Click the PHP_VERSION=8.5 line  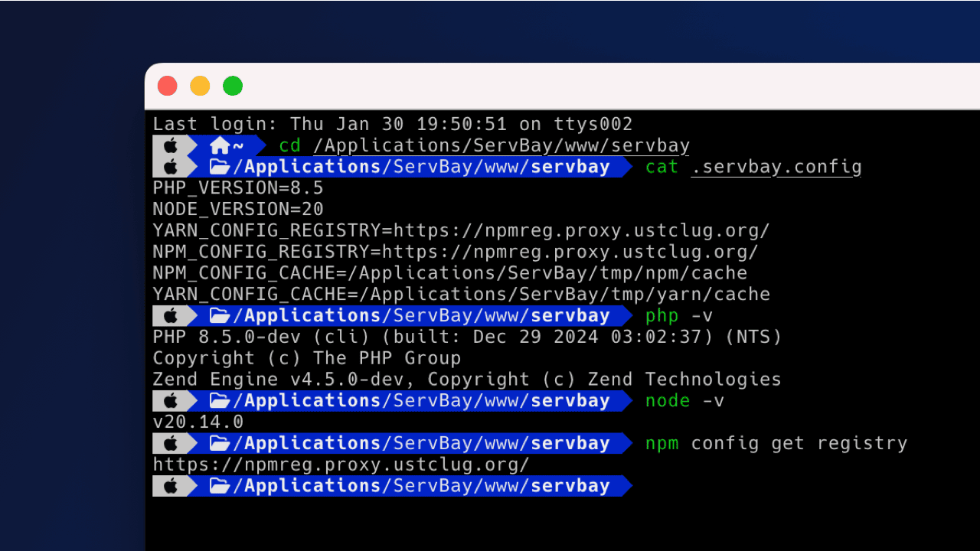(238, 188)
